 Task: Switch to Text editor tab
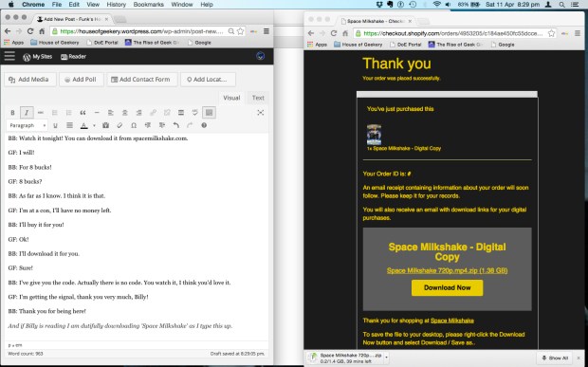tap(258, 98)
